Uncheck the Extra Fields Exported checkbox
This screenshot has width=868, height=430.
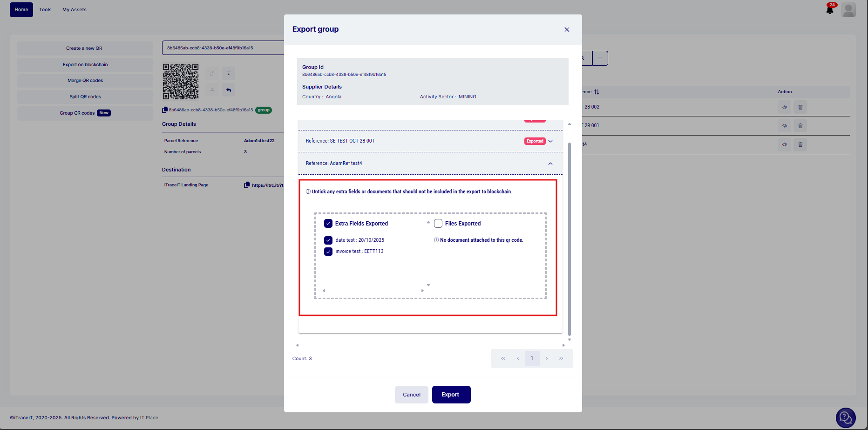pyautogui.click(x=328, y=224)
